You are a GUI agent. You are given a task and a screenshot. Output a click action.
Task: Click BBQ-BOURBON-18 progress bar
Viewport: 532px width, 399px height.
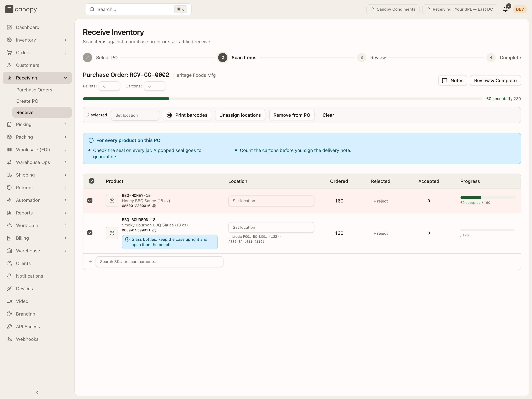coord(488,230)
